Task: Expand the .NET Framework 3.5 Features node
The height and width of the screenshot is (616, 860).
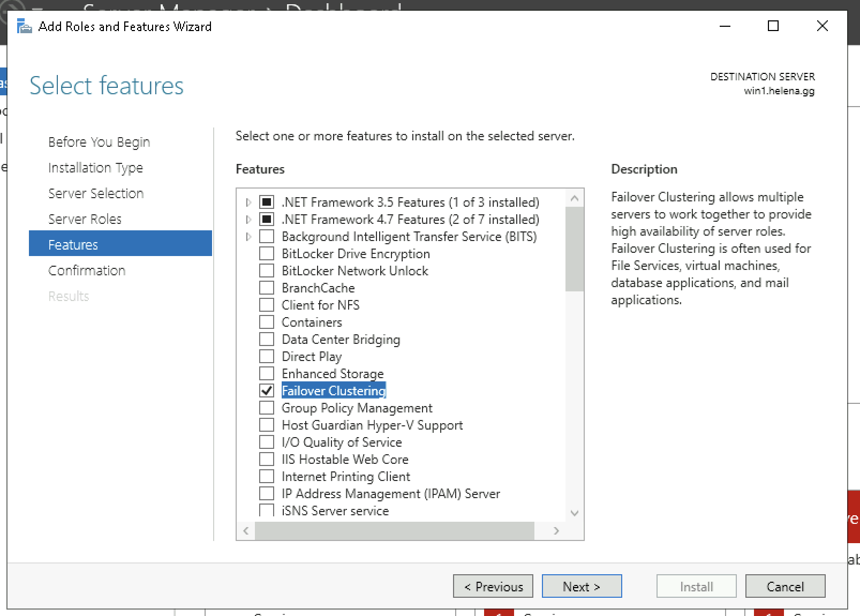Action: click(x=248, y=202)
